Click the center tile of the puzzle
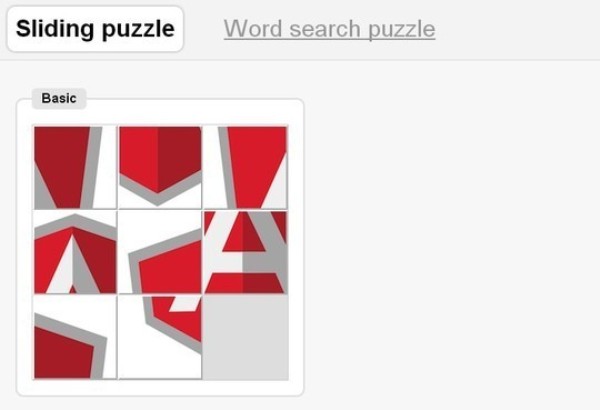 [x=160, y=253]
